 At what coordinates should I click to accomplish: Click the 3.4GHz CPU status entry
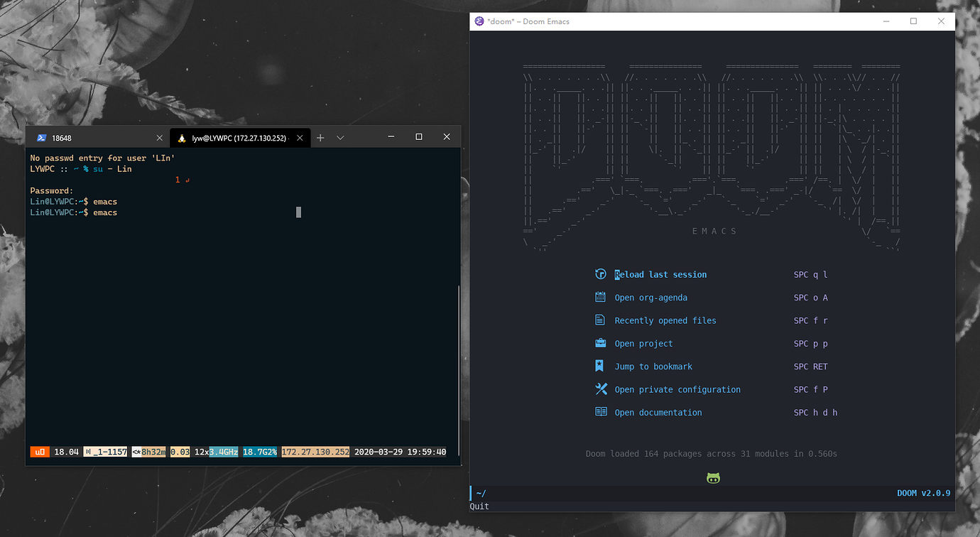click(x=223, y=452)
